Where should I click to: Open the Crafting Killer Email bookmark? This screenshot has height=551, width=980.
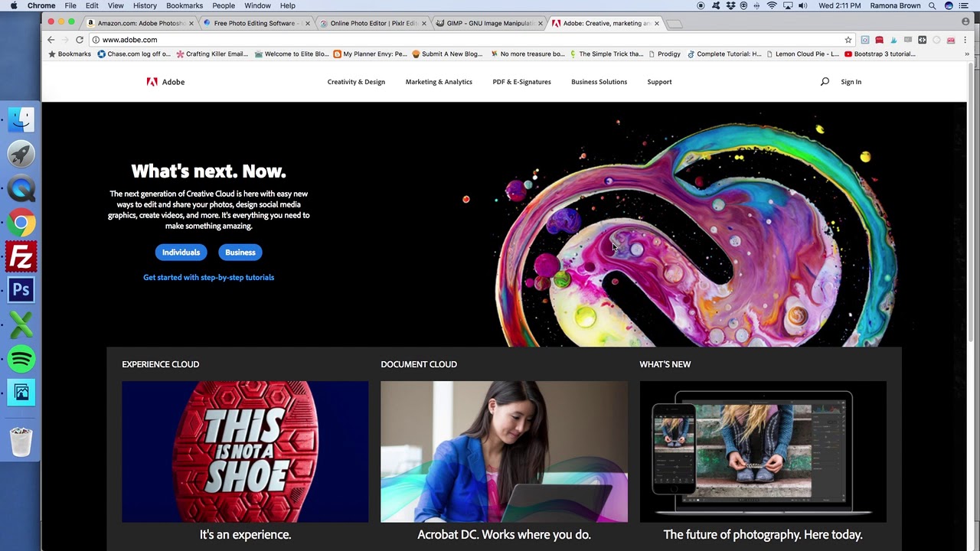click(212, 54)
